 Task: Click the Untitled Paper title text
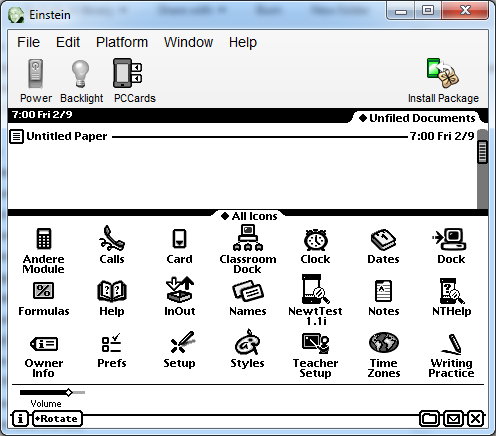pyautogui.click(x=67, y=136)
